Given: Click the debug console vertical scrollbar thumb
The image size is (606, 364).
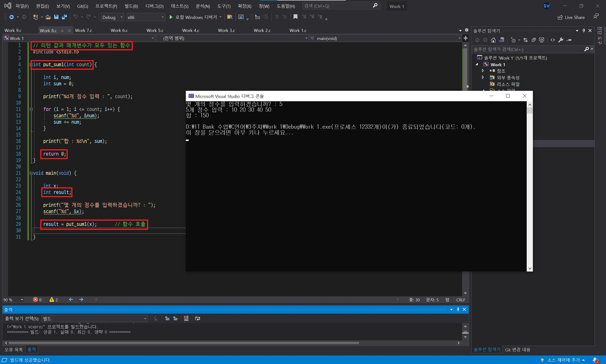Looking at the screenshot, I should (530, 111).
